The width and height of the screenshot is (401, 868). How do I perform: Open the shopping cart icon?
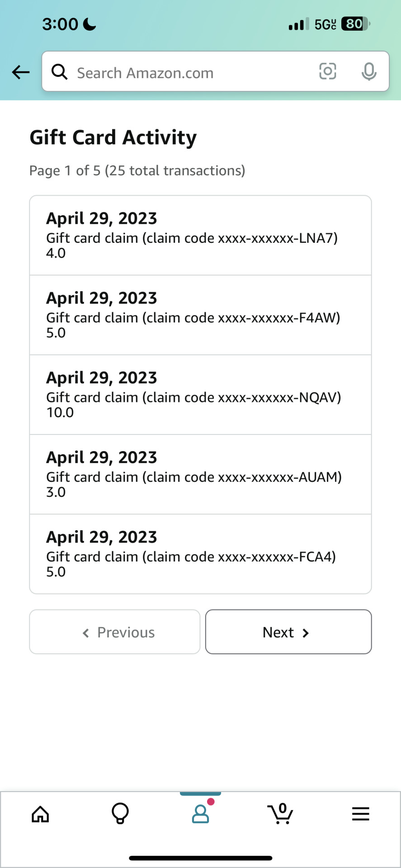(280, 814)
